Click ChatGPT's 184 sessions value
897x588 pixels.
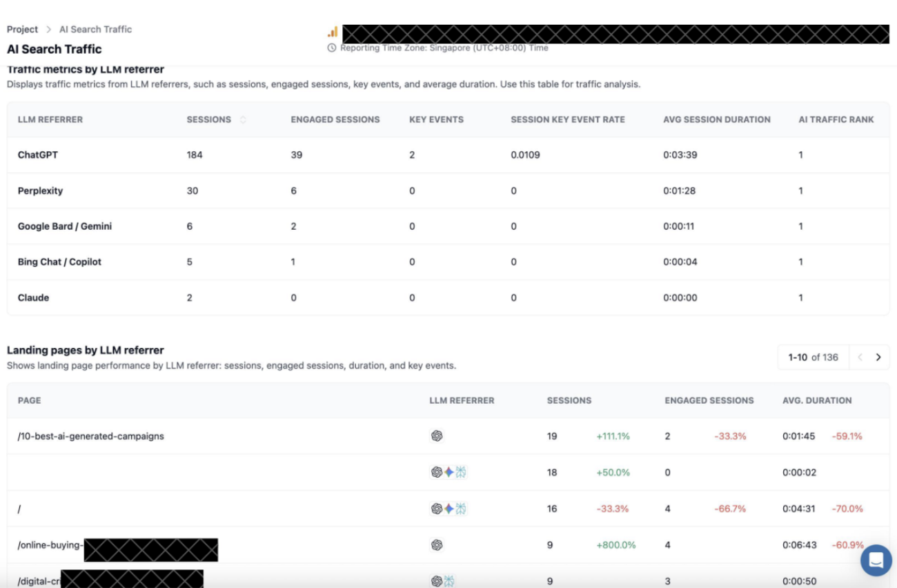(195, 155)
